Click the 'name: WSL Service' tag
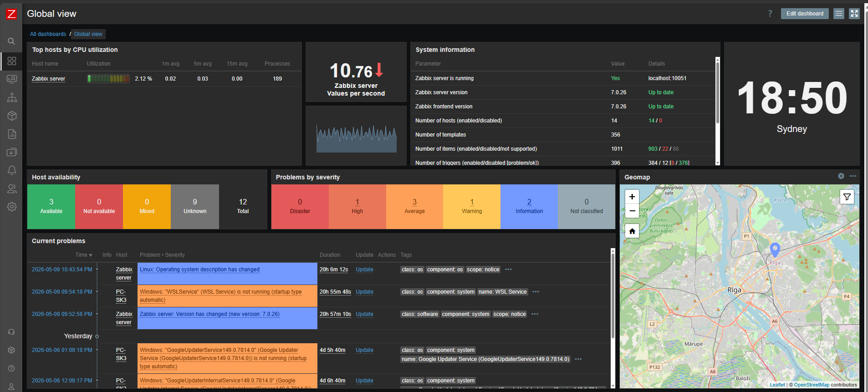Image resolution: width=868 pixels, height=392 pixels. pyautogui.click(x=502, y=292)
